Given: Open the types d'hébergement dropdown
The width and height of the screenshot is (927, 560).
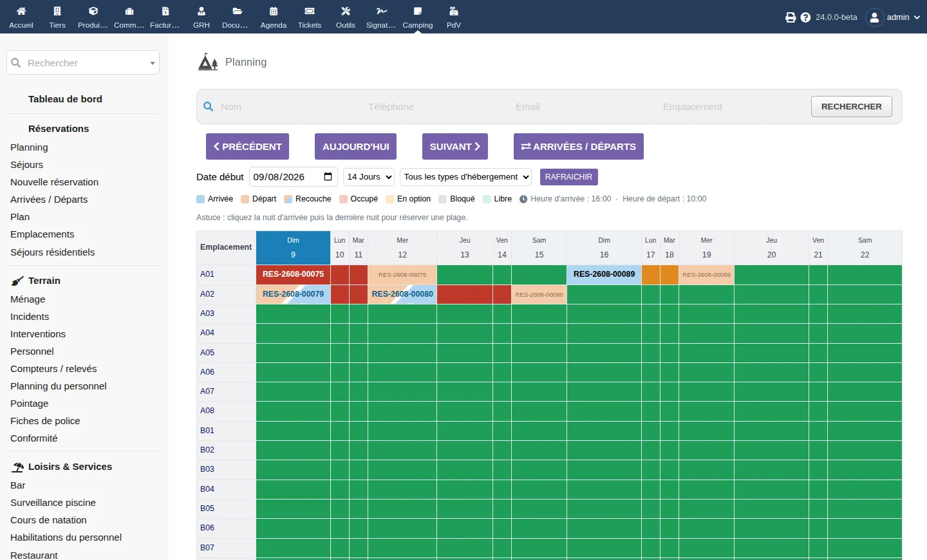Looking at the screenshot, I should (466, 176).
